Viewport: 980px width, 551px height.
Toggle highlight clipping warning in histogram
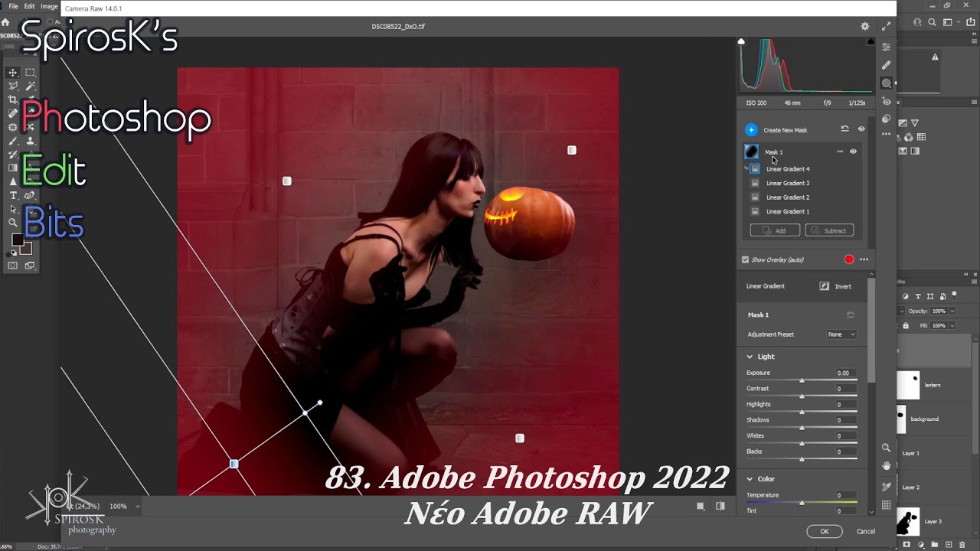[x=871, y=41]
